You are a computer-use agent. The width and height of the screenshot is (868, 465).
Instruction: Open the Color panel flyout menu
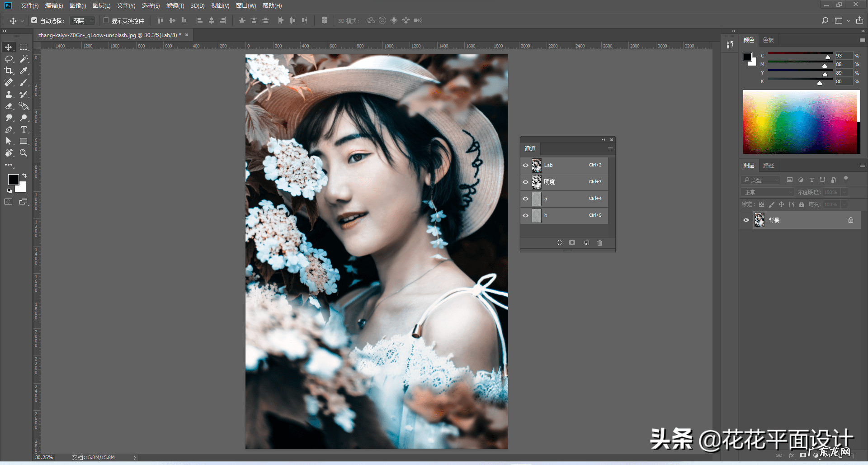pos(862,40)
